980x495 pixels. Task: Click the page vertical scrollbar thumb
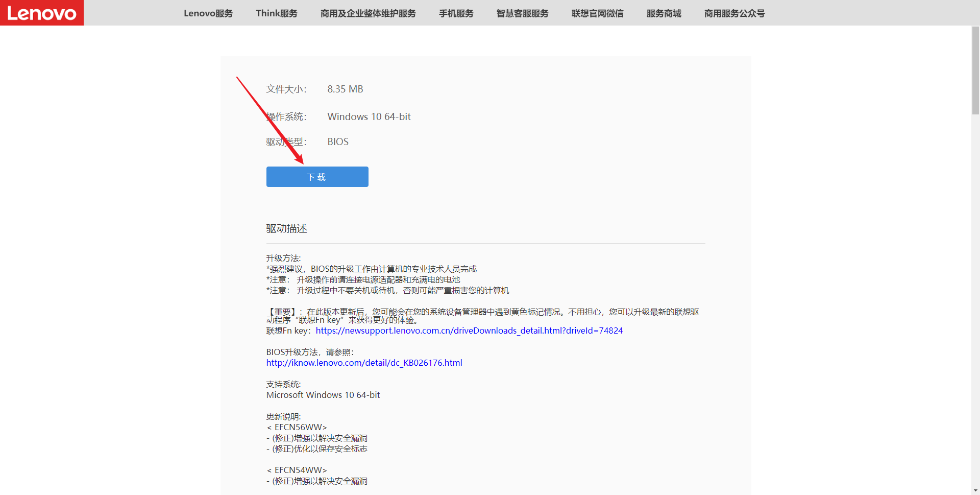pos(975,70)
